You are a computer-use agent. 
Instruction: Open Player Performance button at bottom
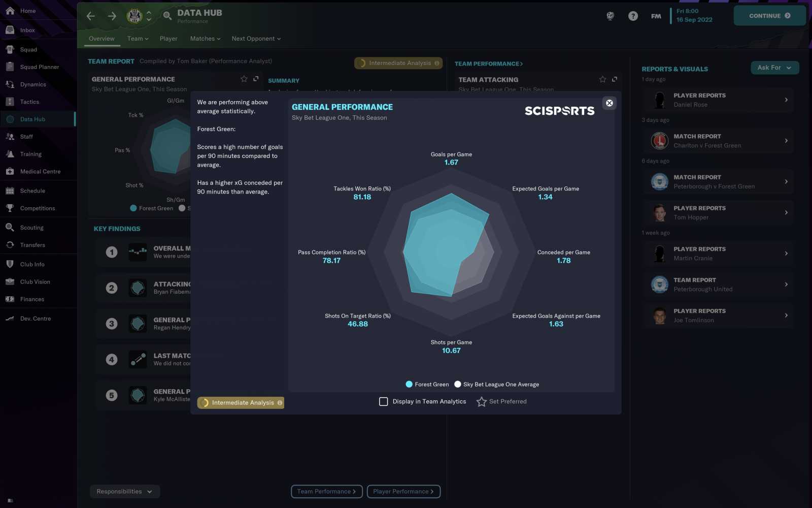(x=403, y=491)
